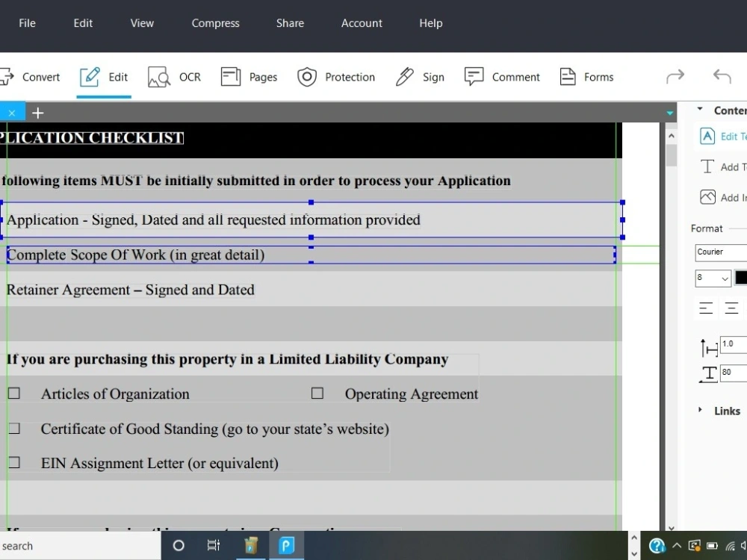Select the 'Application - Signed, Dated' text line

(x=214, y=220)
